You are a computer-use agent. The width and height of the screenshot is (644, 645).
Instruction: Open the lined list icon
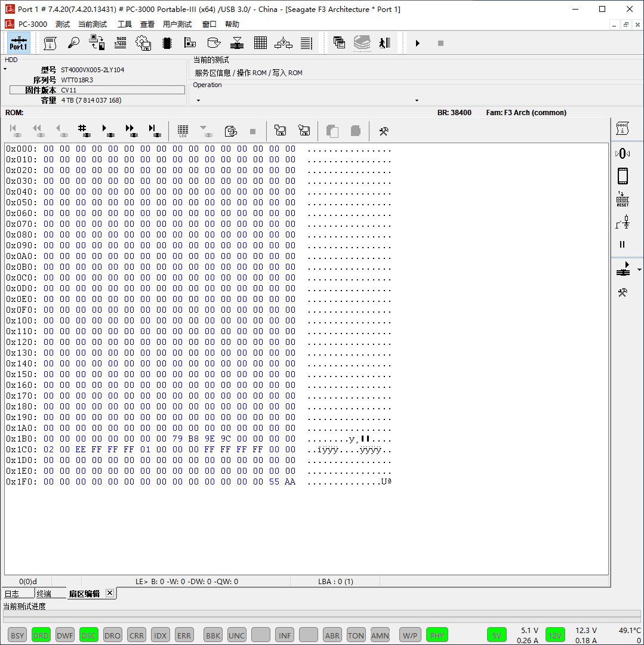pos(307,43)
